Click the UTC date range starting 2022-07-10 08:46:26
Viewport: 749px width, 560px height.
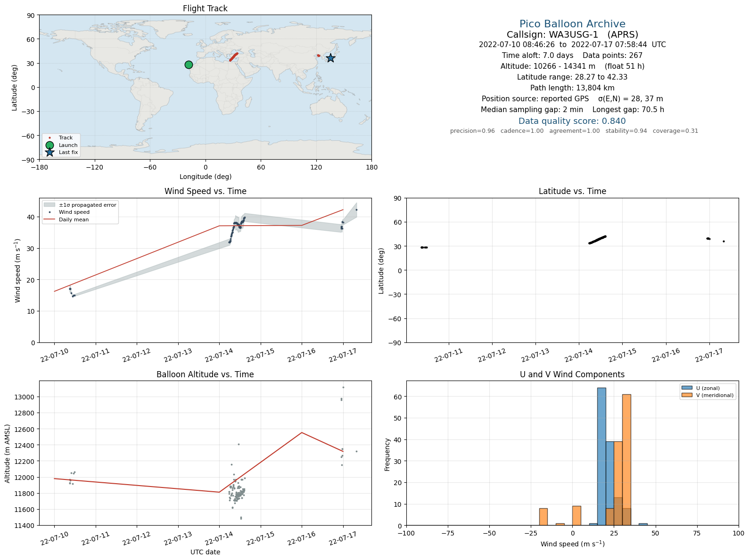coord(572,45)
